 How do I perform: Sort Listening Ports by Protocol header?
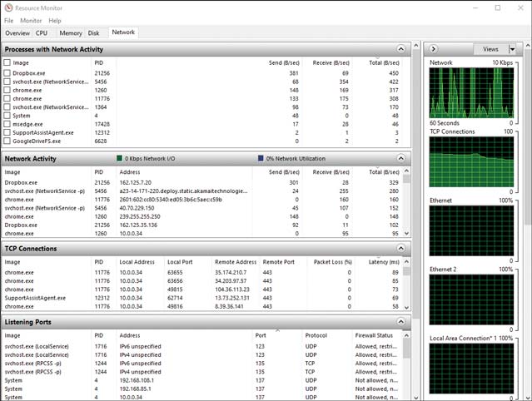click(x=316, y=335)
